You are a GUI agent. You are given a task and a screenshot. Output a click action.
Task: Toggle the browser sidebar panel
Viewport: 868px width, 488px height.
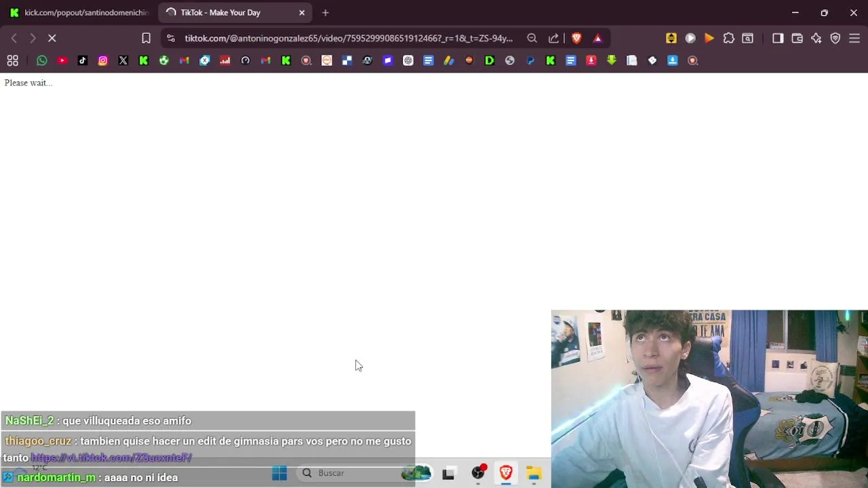(x=778, y=39)
